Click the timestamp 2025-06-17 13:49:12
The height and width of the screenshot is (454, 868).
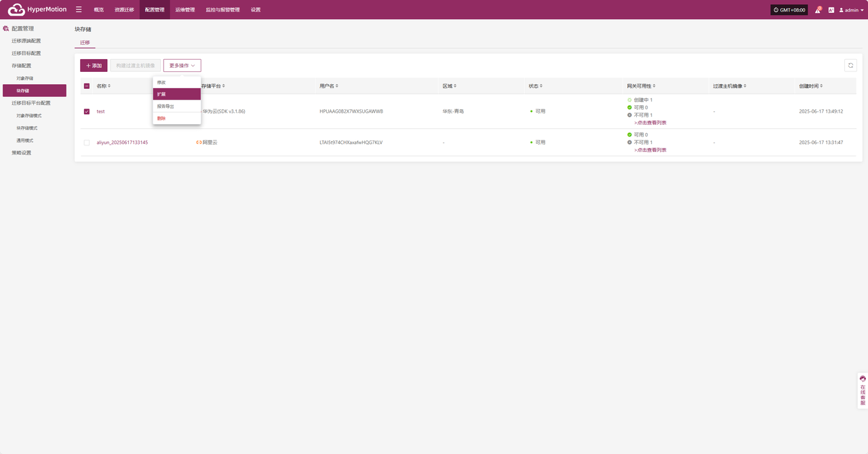[x=821, y=111]
